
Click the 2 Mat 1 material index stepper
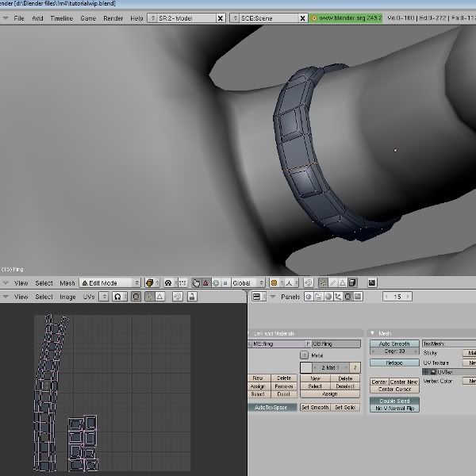pyautogui.click(x=331, y=367)
